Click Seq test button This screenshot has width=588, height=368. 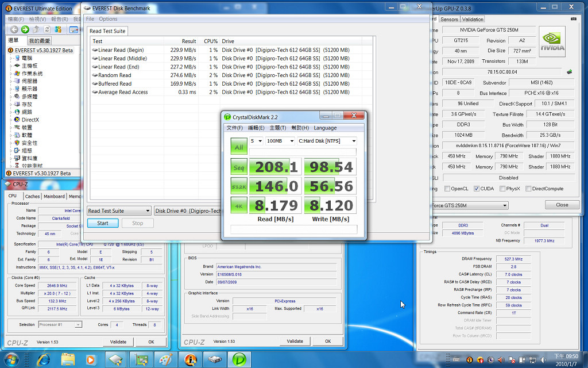tap(239, 167)
